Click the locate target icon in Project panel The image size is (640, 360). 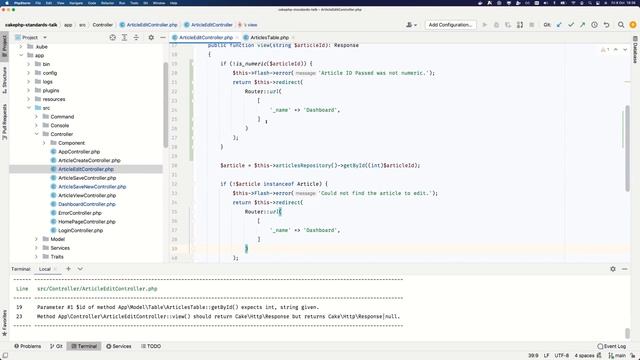pyautogui.click(x=113, y=37)
